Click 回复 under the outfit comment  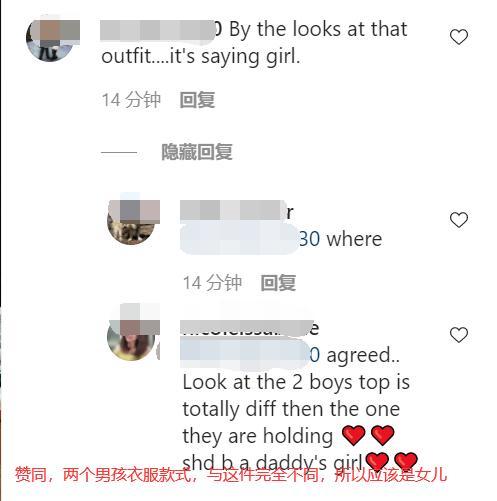pyautogui.click(x=197, y=100)
